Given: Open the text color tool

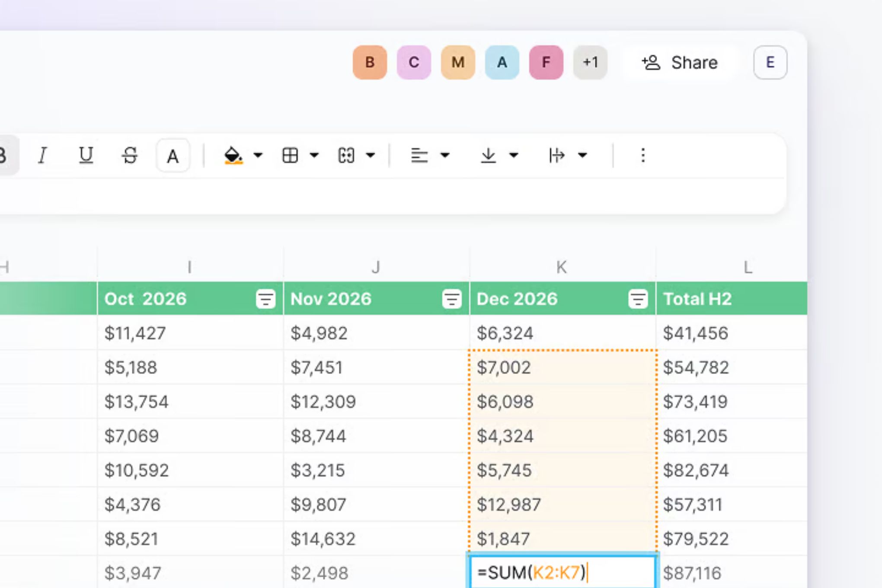Looking at the screenshot, I should coord(173,156).
